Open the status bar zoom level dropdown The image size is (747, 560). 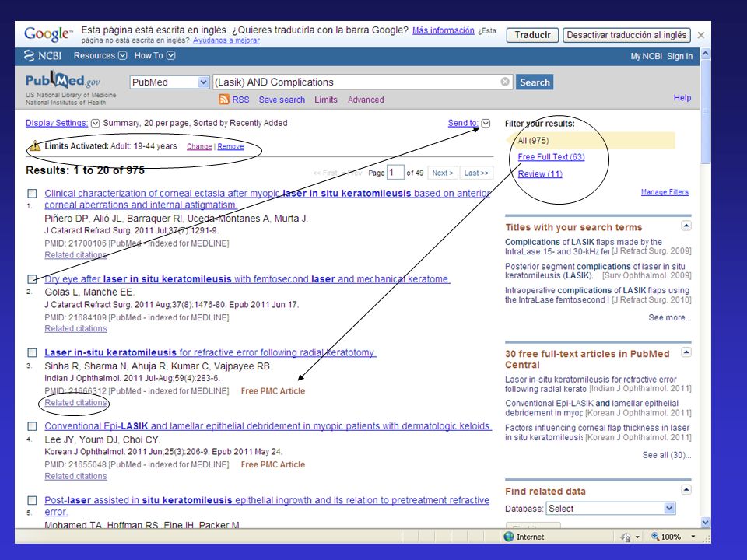[693, 537]
